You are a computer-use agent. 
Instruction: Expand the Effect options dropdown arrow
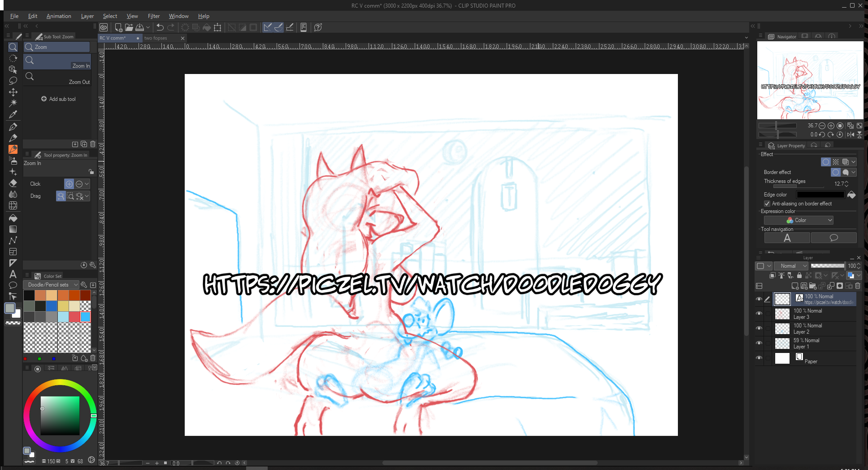(854, 162)
